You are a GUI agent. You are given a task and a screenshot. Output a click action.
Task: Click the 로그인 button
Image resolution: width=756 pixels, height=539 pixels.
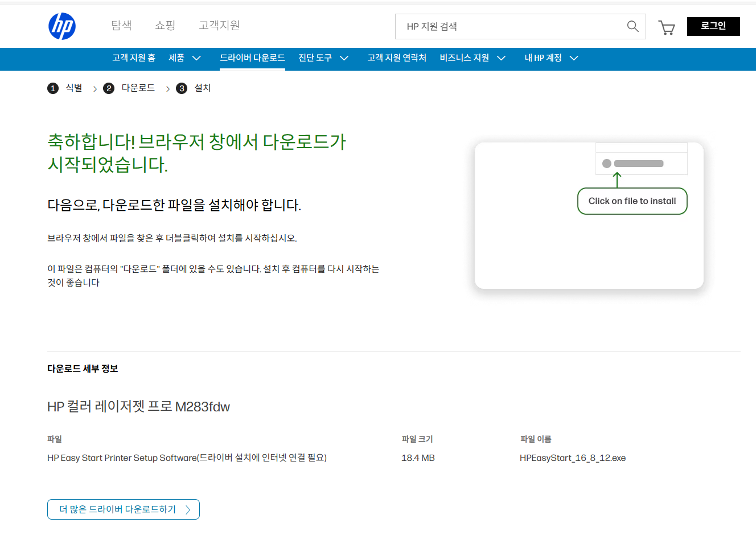[713, 26]
